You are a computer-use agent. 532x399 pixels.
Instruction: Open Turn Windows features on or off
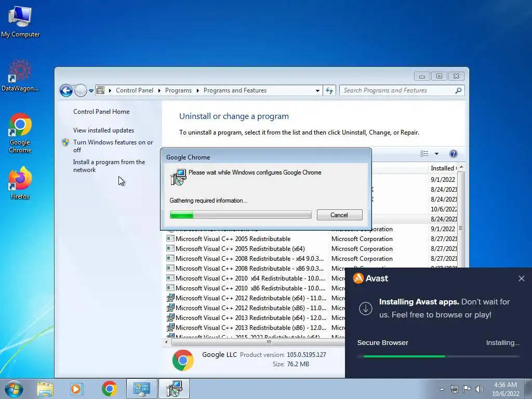(113, 146)
